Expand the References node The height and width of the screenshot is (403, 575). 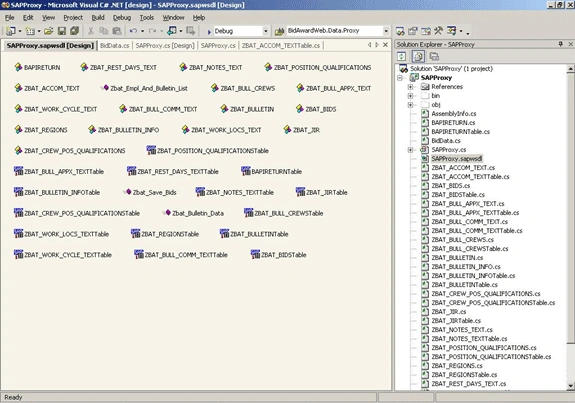pos(410,87)
